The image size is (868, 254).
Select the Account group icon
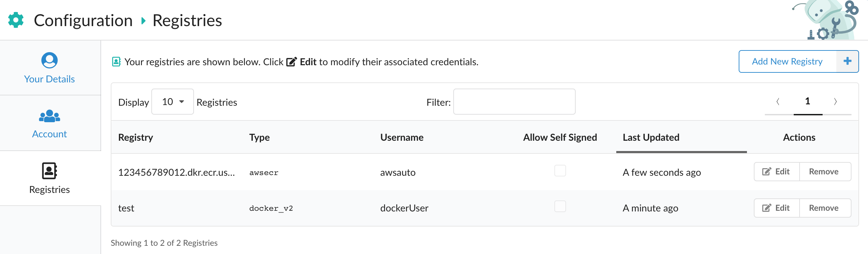[x=50, y=116]
